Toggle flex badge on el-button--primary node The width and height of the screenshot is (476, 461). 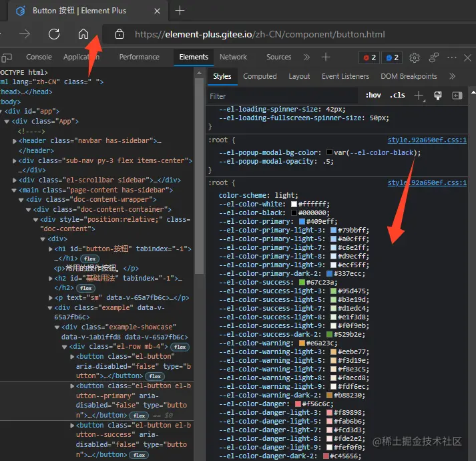(139, 416)
